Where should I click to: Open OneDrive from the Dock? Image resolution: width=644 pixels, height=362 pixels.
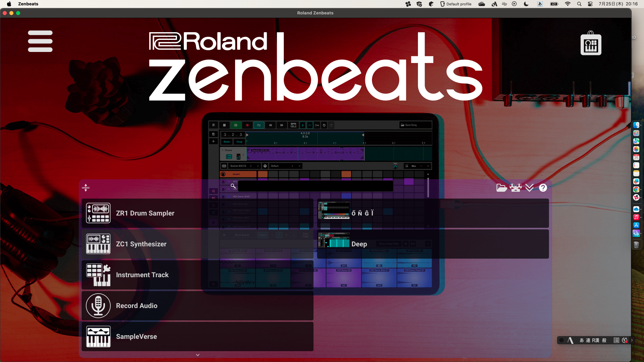(x=636, y=209)
